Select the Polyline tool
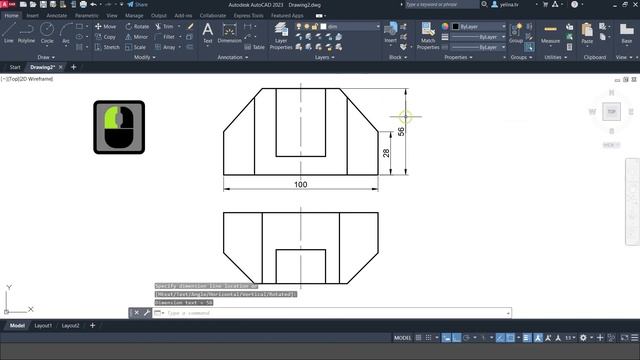Image resolution: width=640 pixels, height=360 pixels. pos(26,33)
